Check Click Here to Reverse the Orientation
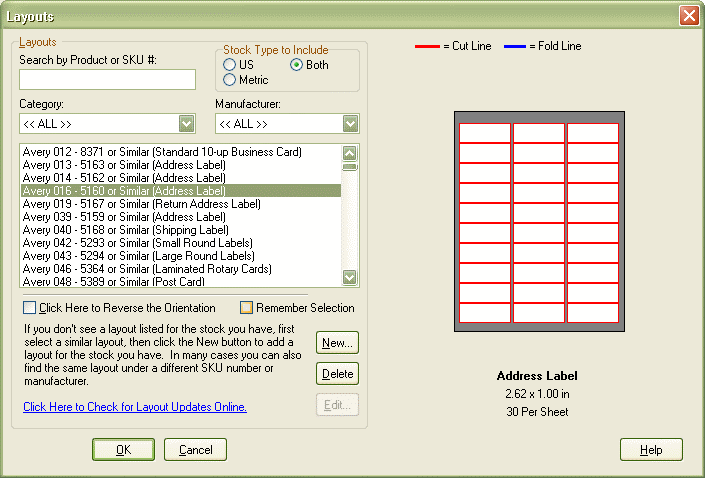This screenshot has width=705, height=478. click(x=30, y=308)
